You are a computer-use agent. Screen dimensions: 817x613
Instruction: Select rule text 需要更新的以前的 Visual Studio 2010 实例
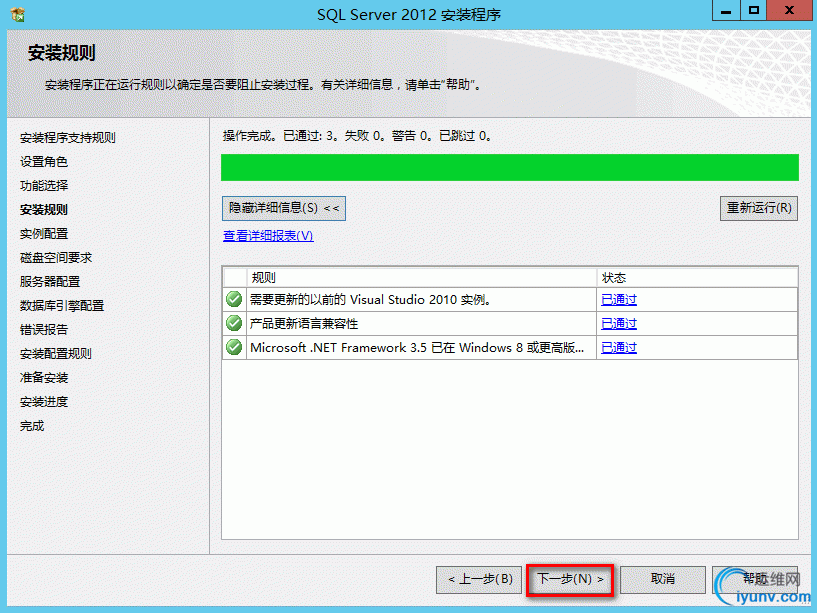click(x=370, y=300)
